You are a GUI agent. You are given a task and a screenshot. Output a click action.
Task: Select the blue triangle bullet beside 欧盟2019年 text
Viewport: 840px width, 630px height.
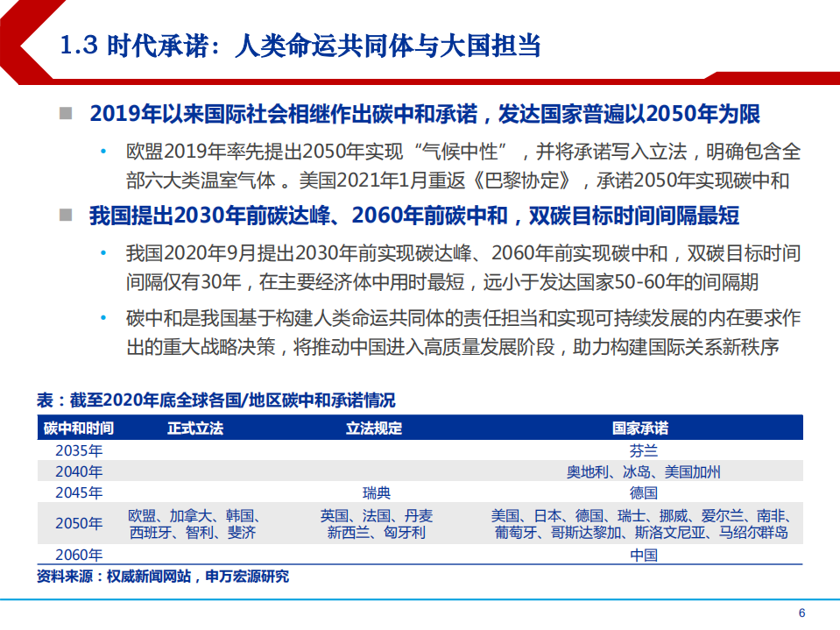tap(102, 152)
